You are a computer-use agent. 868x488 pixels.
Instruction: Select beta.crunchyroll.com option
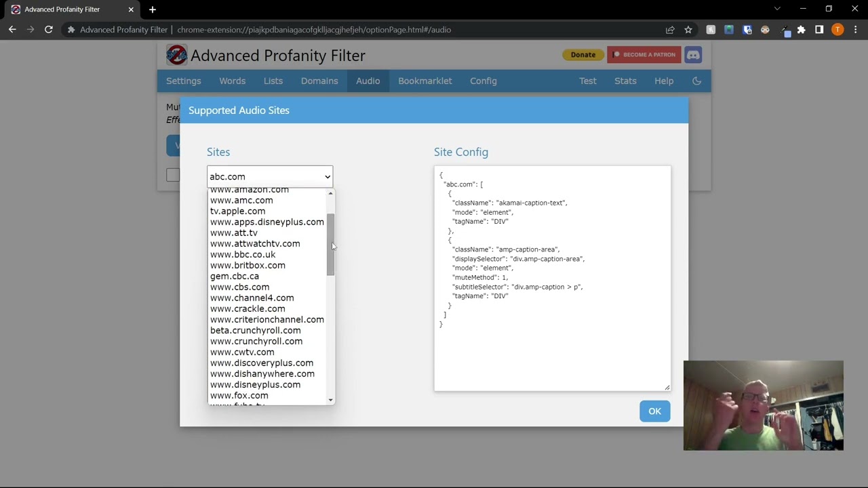tap(267, 331)
